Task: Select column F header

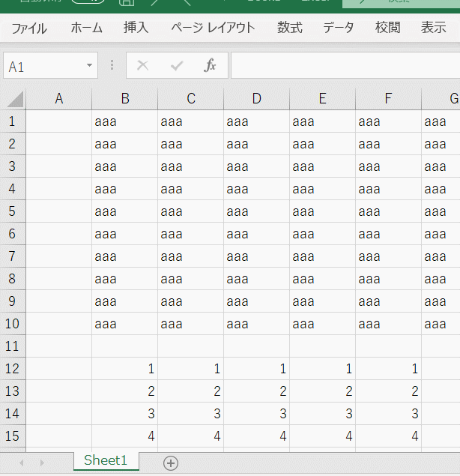Action: coord(388,99)
